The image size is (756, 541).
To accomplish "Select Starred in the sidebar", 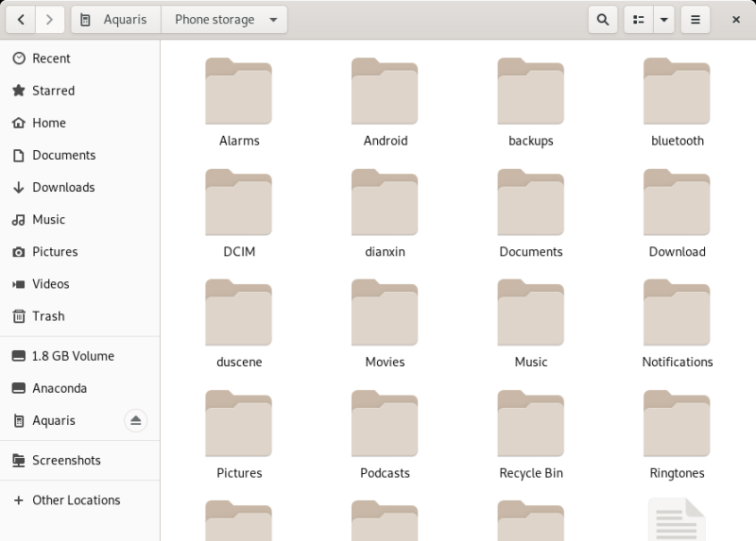I will click(x=53, y=91).
